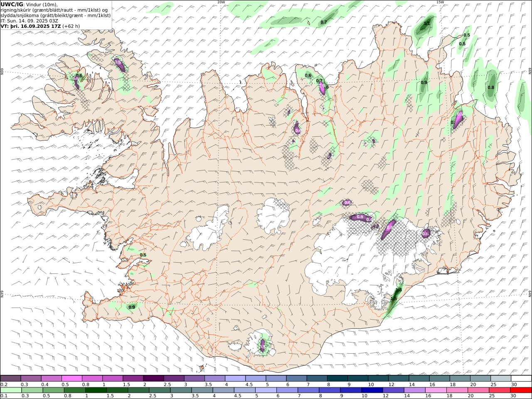Click the bright red rain swatch after 30
532x399 pixels.
[520, 390]
